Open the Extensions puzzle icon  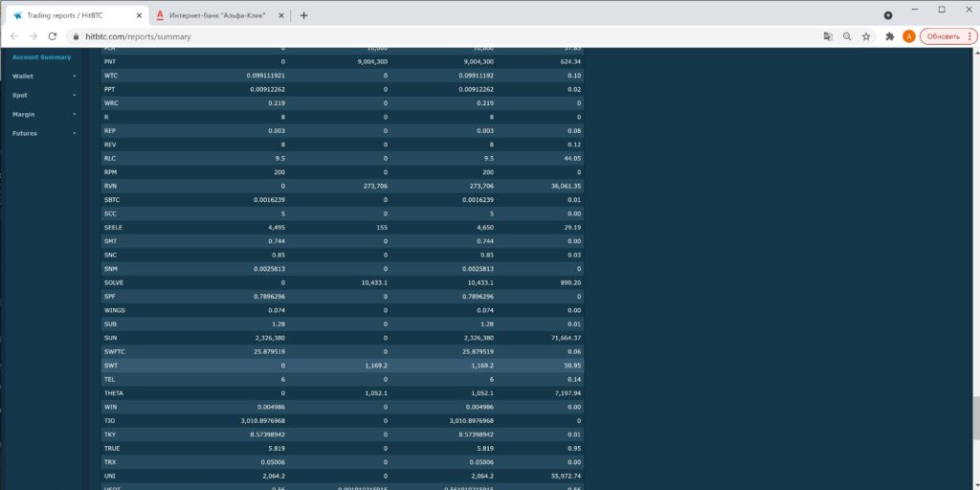click(x=890, y=36)
